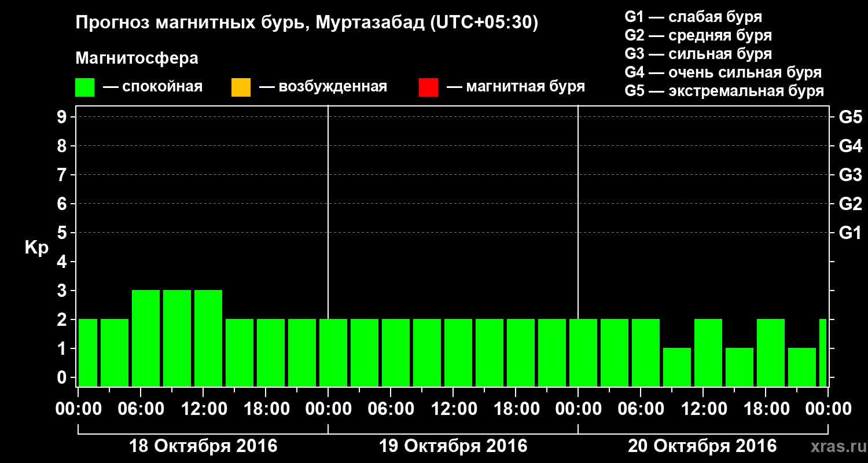Screen dimensions: 868x463
Task: Click the red 'магнитная буря' legend swatch
Action: click(x=428, y=87)
